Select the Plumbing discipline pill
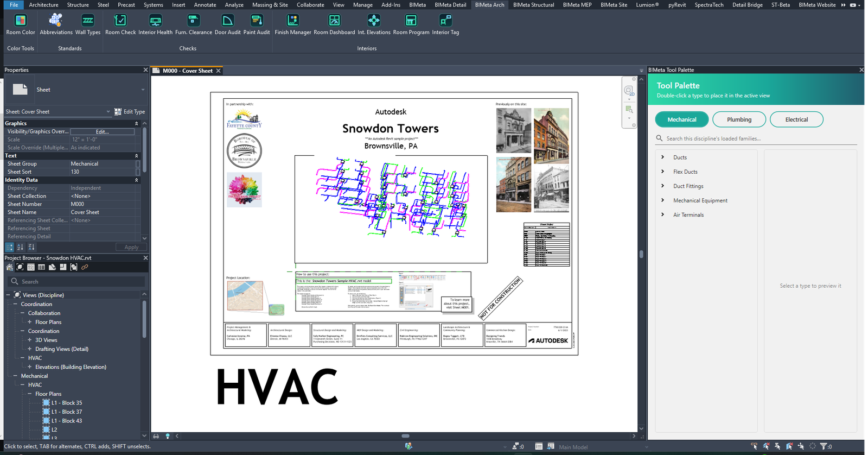The width and height of the screenshot is (868, 455). pos(739,119)
